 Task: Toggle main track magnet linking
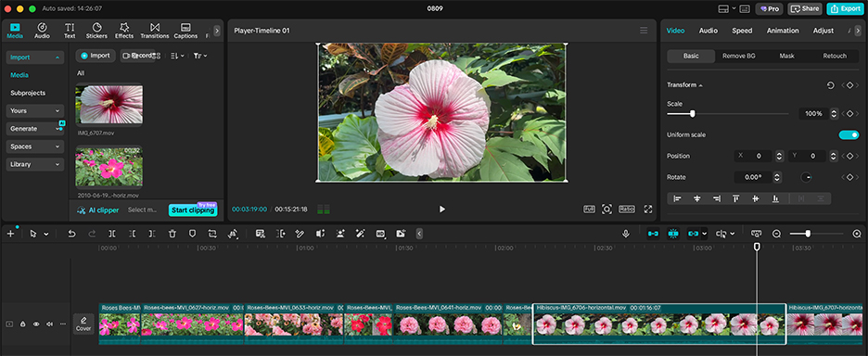(x=653, y=234)
